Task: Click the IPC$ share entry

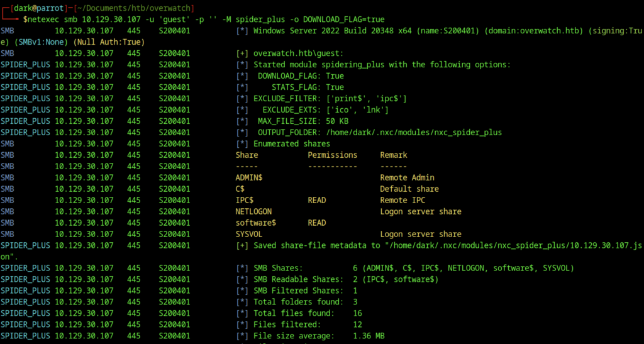Action: (245, 201)
